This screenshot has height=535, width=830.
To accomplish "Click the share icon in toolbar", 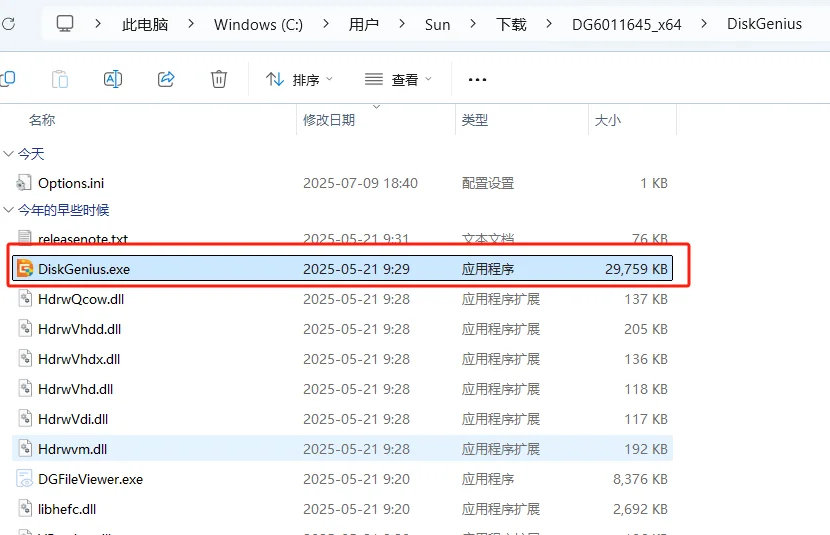I will 166,79.
